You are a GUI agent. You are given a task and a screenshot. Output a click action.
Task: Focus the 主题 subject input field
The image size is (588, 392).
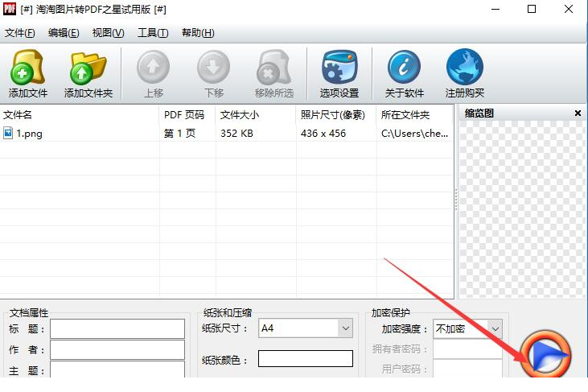[117, 369]
